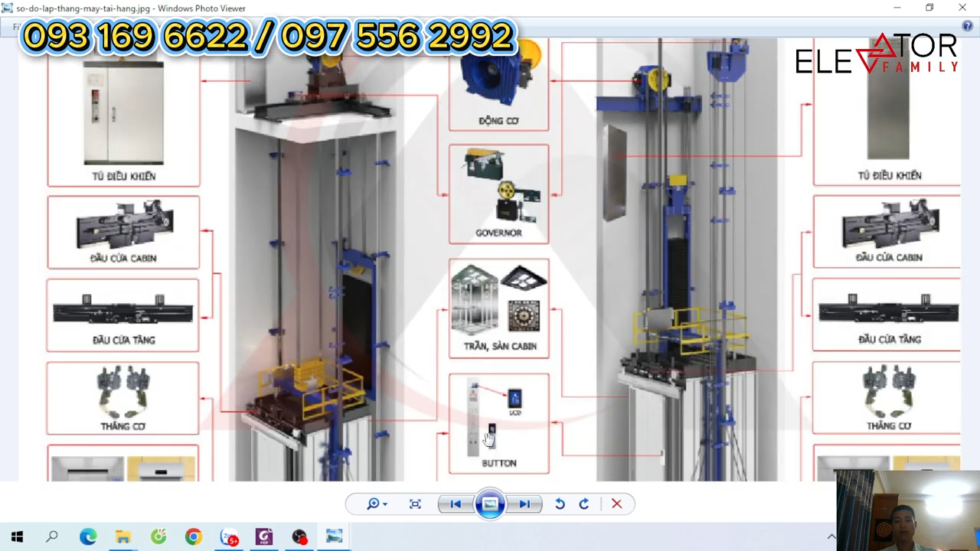Open Cốc Cốc browser from taskbar
Screen dimensions: 980x551
(x=158, y=537)
